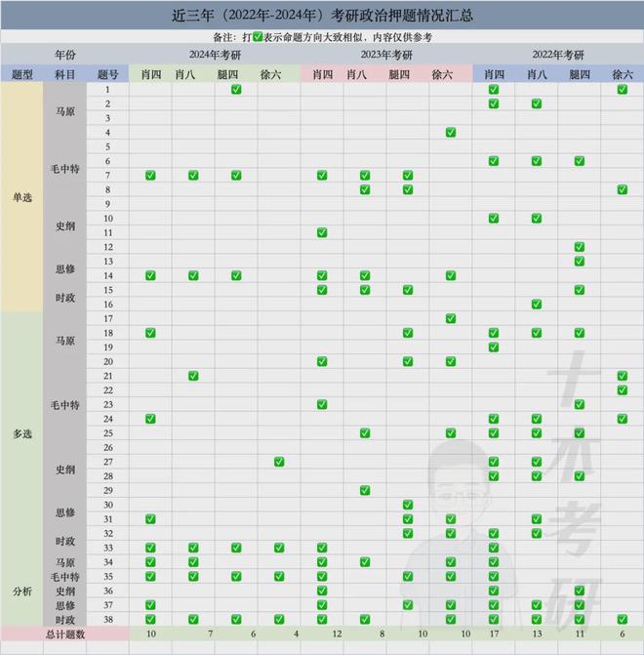Image resolution: width=644 pixels, height=655 pixels.
Task: Select the 2024年考研 header cell
Action: tap(215, 55)
